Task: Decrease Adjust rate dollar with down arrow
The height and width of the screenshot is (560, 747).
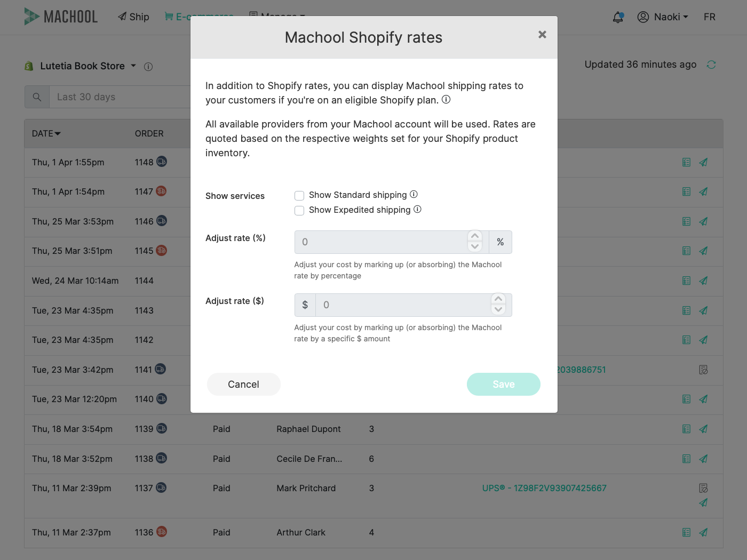Action: (498, 310)
